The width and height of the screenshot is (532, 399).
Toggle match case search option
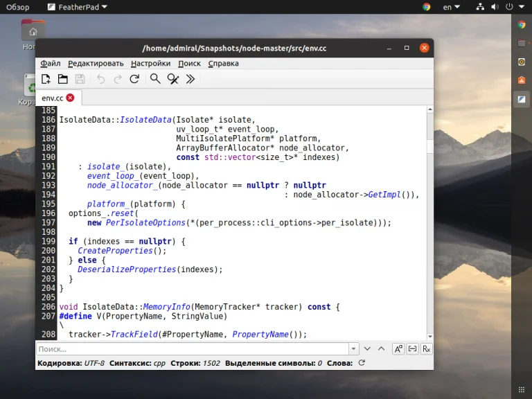pos(398,348)
